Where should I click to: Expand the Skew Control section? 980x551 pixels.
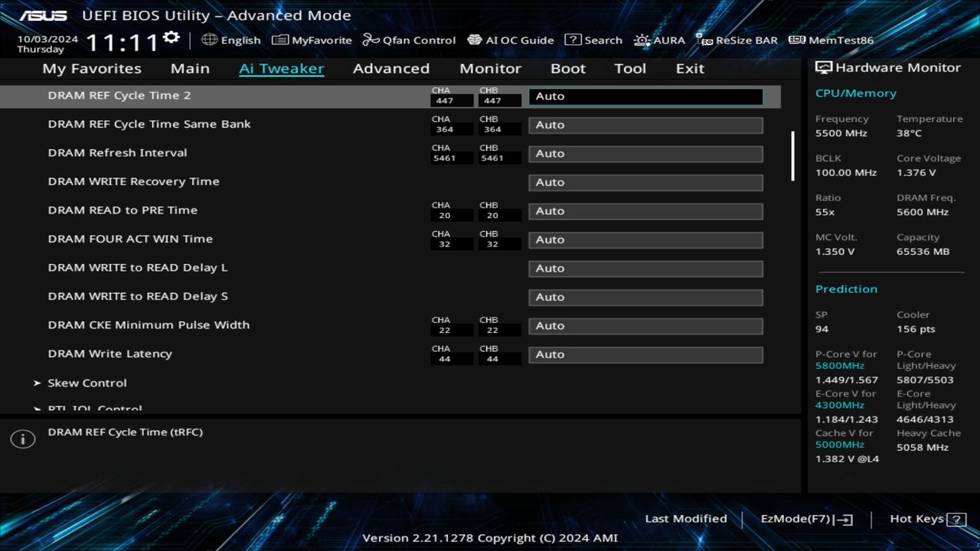coord(87,383)
